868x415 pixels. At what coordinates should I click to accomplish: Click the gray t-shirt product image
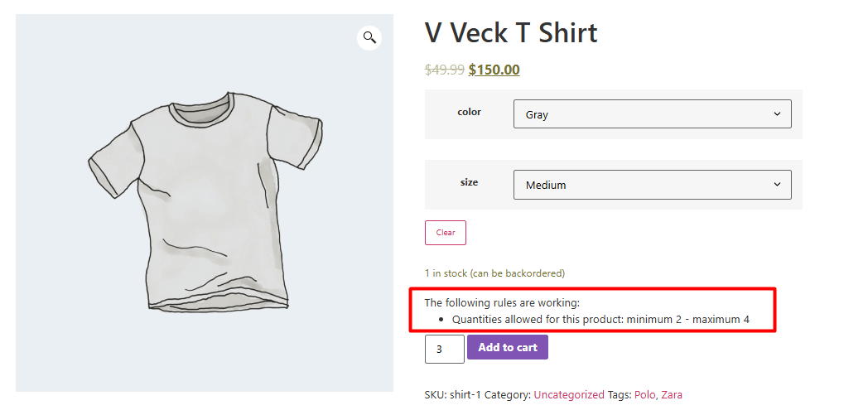[x=205, y=201]
